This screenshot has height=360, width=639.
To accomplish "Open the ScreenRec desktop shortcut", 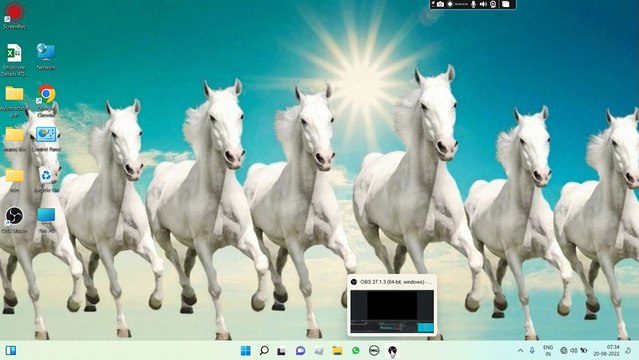I will (14, 15).
